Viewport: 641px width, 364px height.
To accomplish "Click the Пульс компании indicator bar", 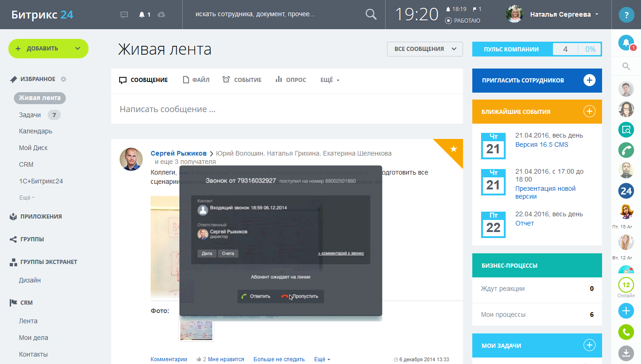I will coord(537,49).
